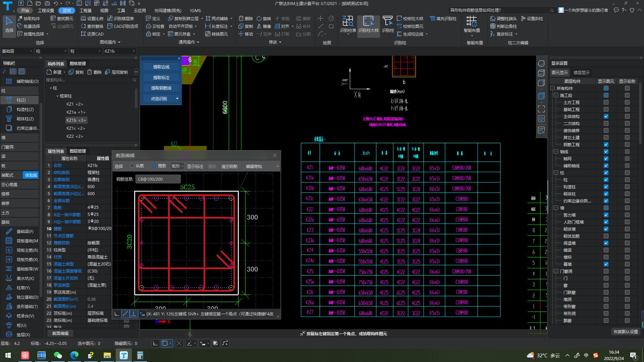This screenshot has height=362, width=644.
Task: Choose 集水坑(K) in navigation
Action: (19, 278)
